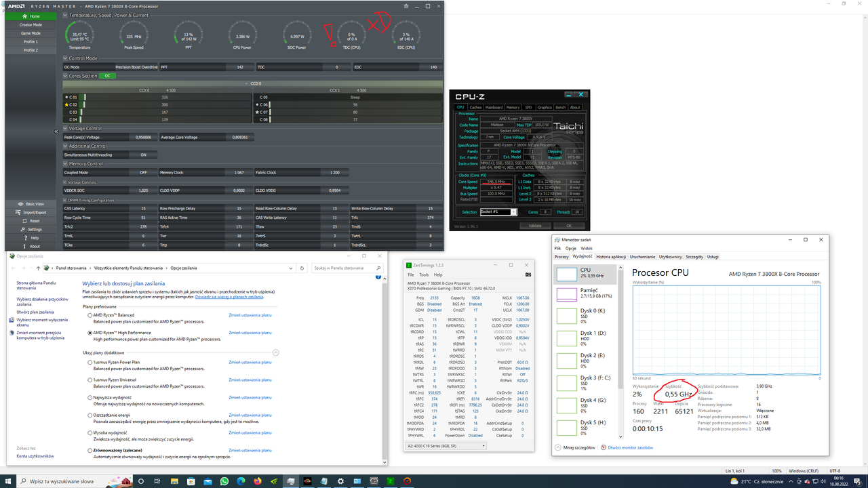Select 1usmus Ryzen Power Plan

[x=90, y=363]
